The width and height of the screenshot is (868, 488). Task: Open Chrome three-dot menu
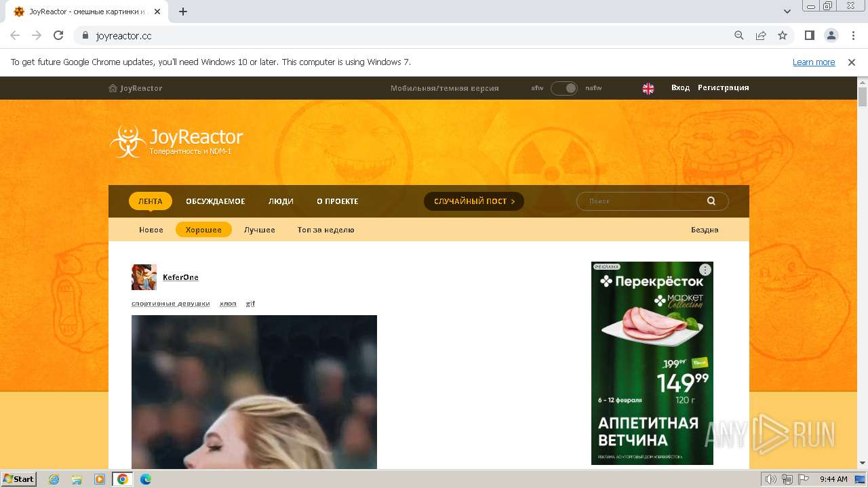tap(852, 35)
